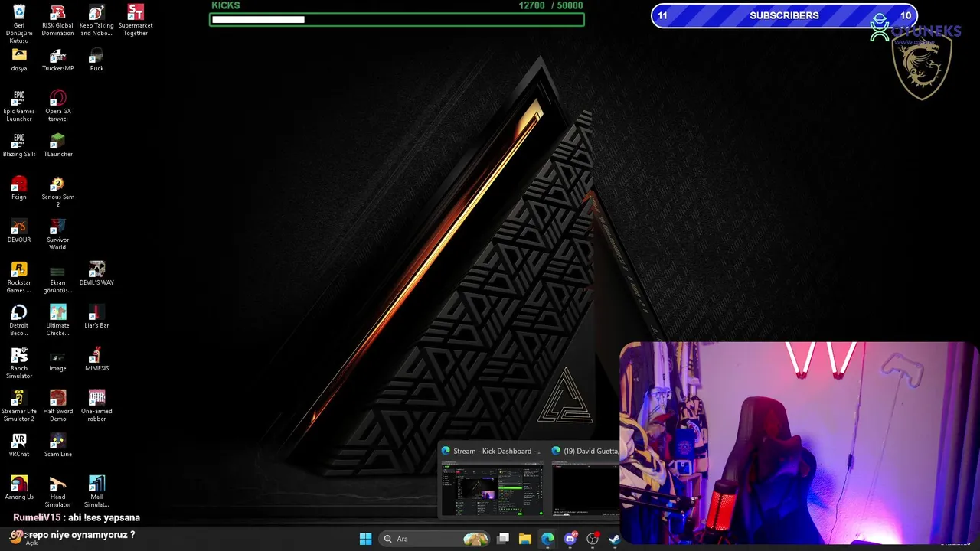Select the Feign game shortcut

point(19,188)
